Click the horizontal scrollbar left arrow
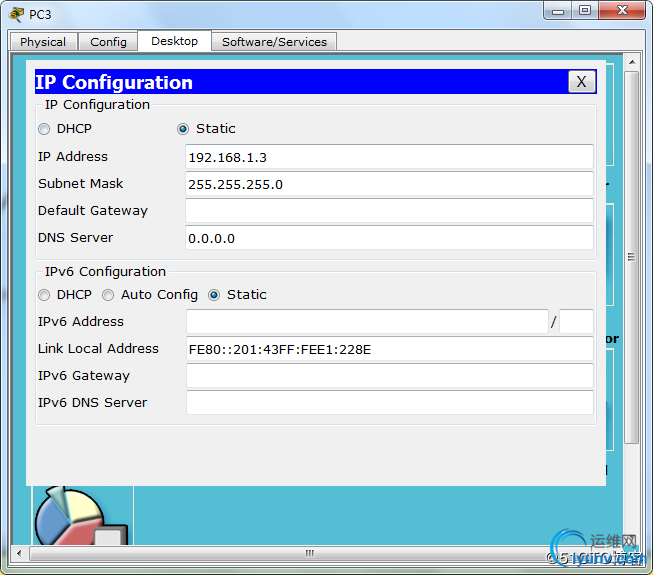The image size is (653, 575). click(x=19, y=553)
